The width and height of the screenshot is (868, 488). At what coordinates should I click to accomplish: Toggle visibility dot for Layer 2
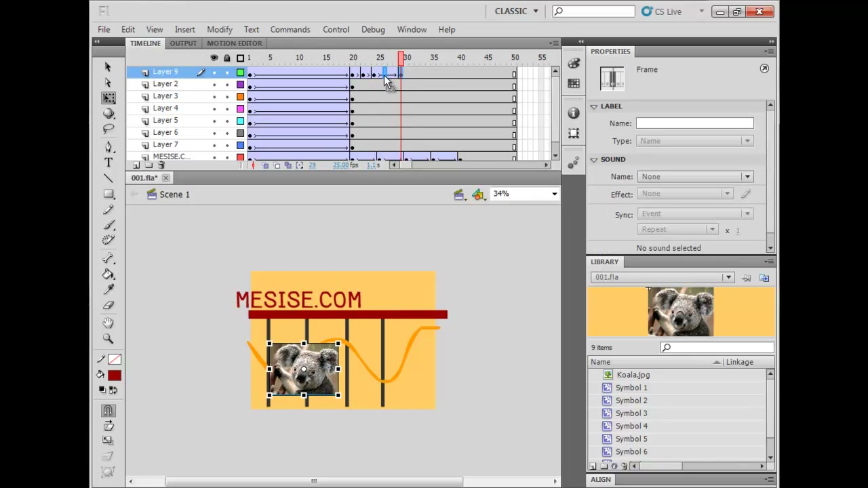(x=214, y=85)
